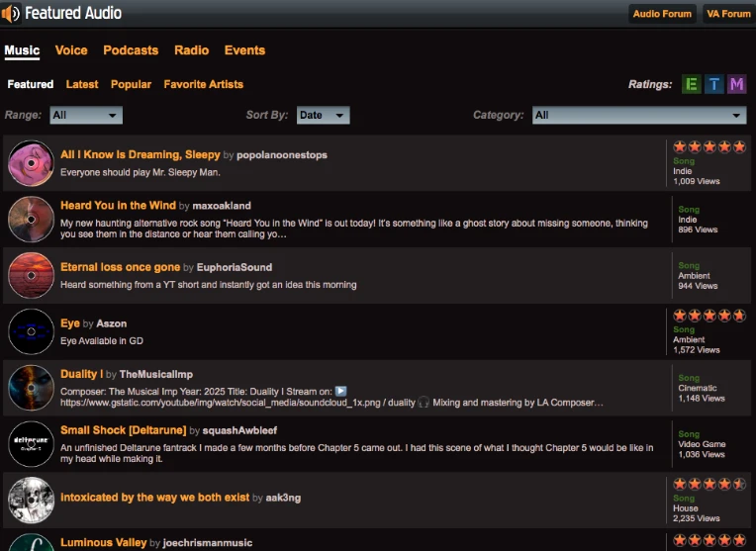Expand the Category dropdown
756x551 pixels.
(x=639, y=115)
